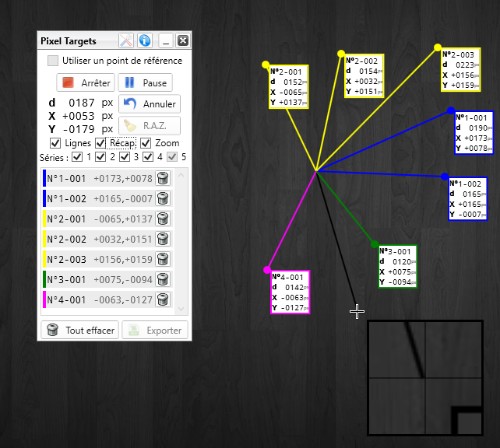Click Annuler to undo last target

(150, 104)
